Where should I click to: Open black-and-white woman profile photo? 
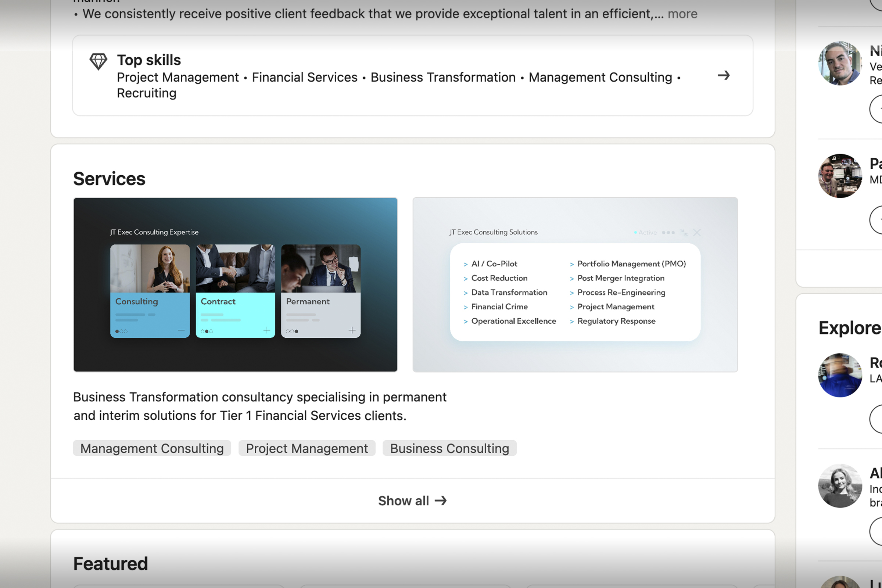[x=840, y=485]
